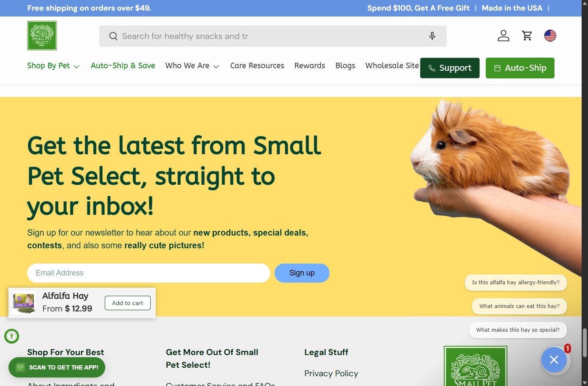Select the 'What animals can eat this hay?' suggestion
The width and height of the screenshot is (588, 386).
click(x=519, y=306)
